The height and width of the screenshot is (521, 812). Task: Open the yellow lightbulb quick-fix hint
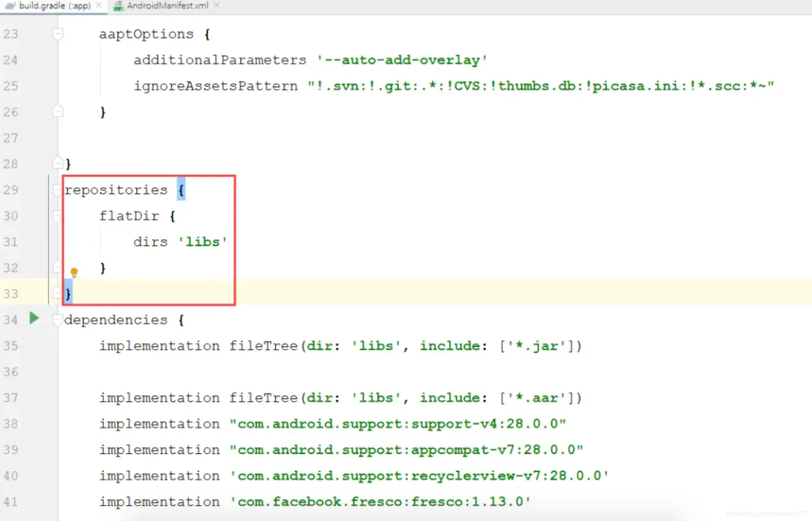click(74, 272)
